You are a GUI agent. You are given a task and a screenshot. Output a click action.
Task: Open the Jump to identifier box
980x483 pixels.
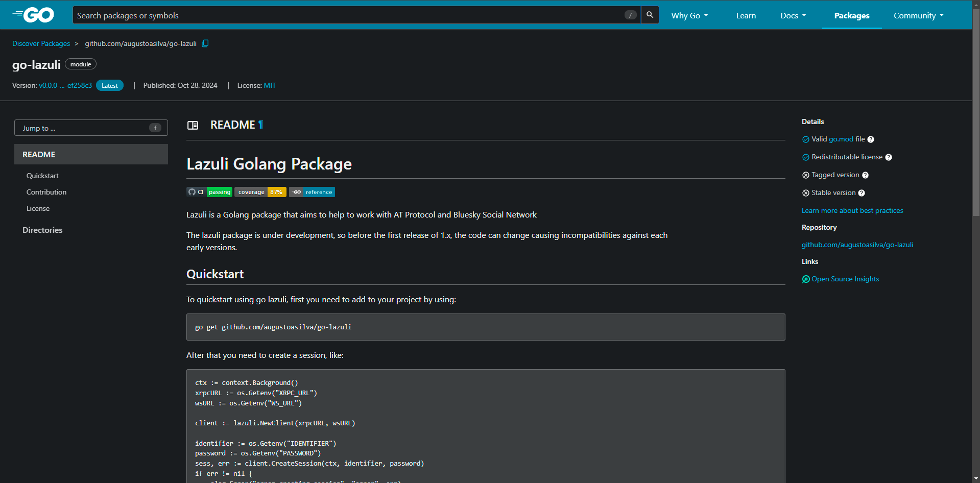91,128
